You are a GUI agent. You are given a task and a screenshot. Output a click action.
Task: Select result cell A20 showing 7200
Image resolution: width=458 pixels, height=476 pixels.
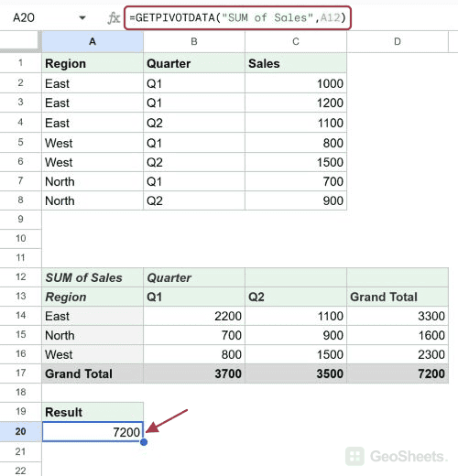(x=93, y=432)
